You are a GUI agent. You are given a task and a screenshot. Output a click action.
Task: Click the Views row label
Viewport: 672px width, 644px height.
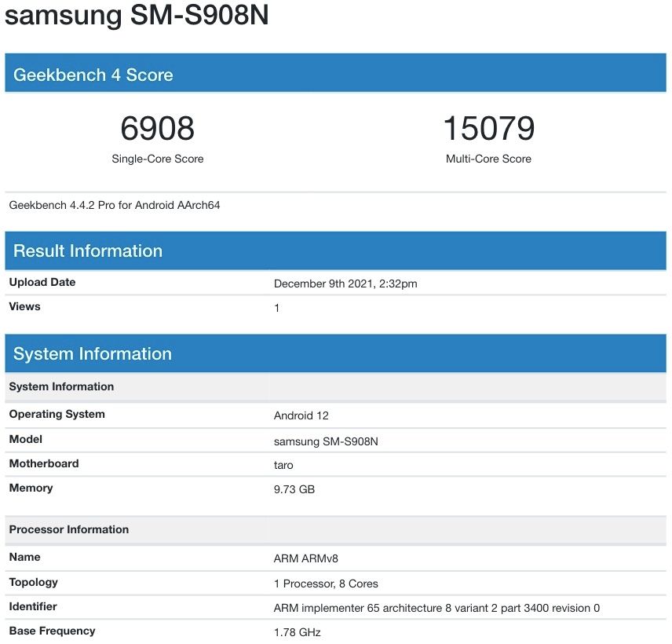[24, 307]
